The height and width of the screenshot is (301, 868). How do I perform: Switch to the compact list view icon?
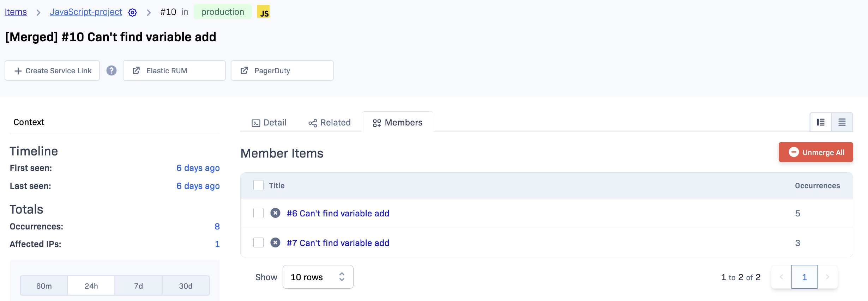(842, 122)
